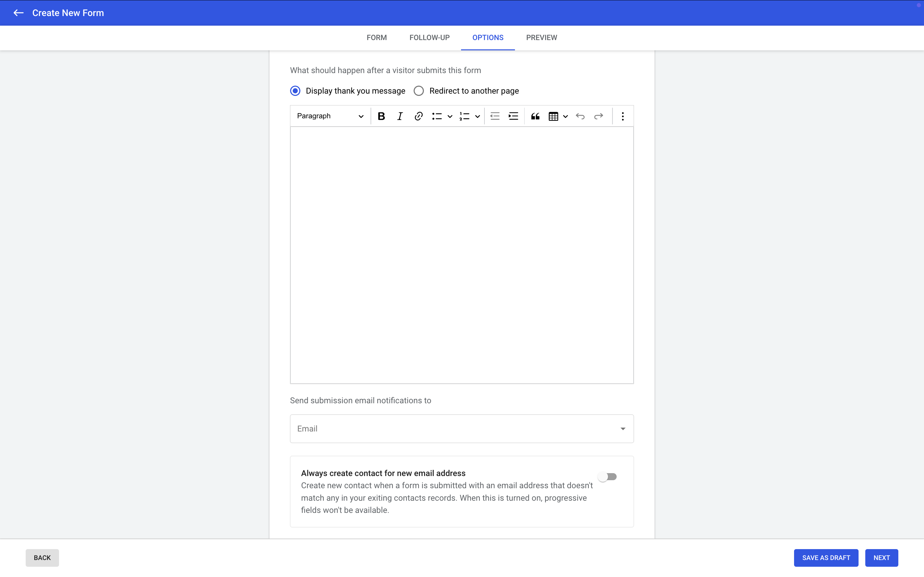Switch to the PREVIEW tab
The image size is (924, 577).
point(542,38)
